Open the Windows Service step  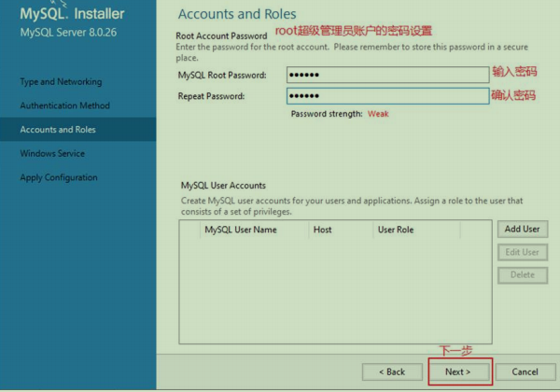[x=52, y=153]
